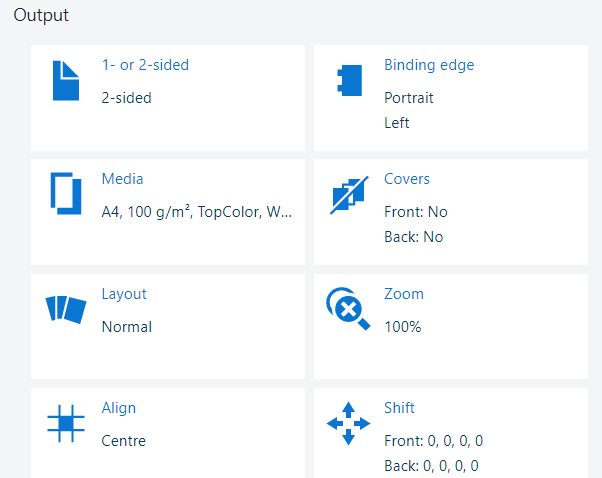Select the Zoom heading
Viewport: 602px width, 478px height.
pos(404,294)
